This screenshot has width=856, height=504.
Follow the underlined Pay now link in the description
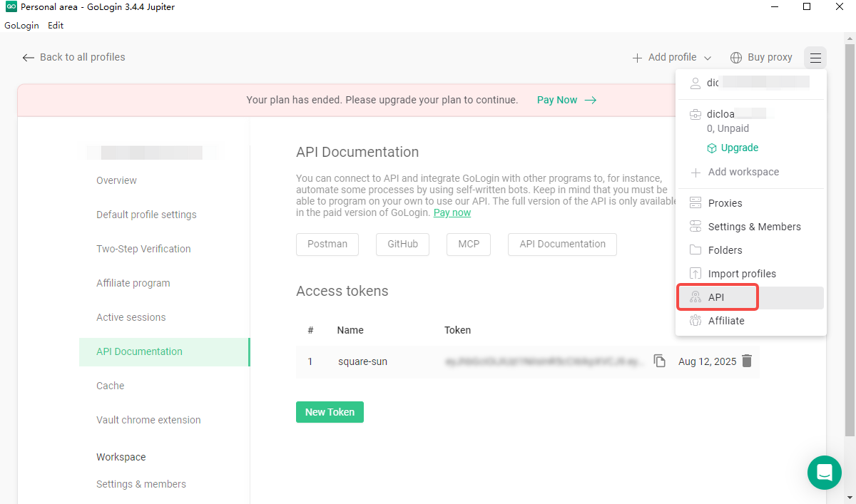(x=452, y=212)
